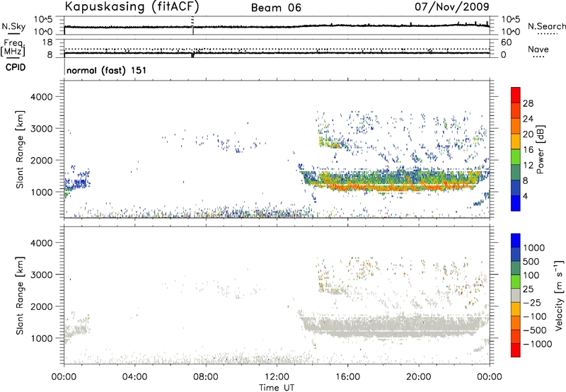Viewport: 566px width, 392px height.
Task: Click the '-1000' tick on the velocity scale
Action: (x=537, y=344)
